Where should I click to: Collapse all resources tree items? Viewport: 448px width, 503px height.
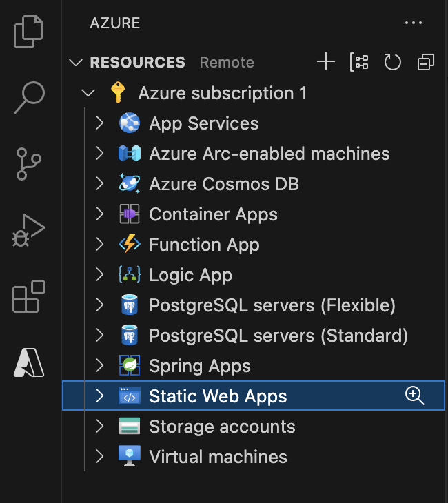coord(426,62)
